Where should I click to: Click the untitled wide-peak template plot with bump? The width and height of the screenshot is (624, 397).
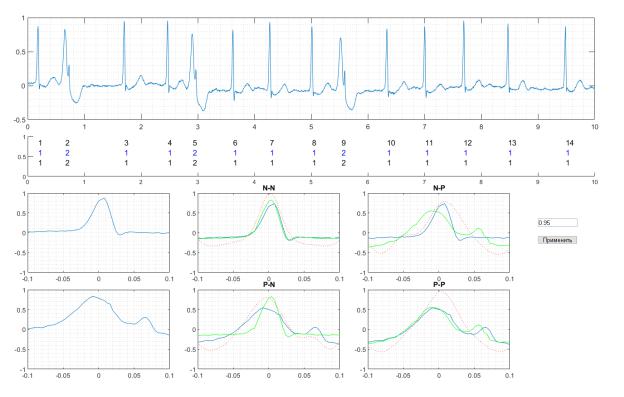tap(98, 330)
